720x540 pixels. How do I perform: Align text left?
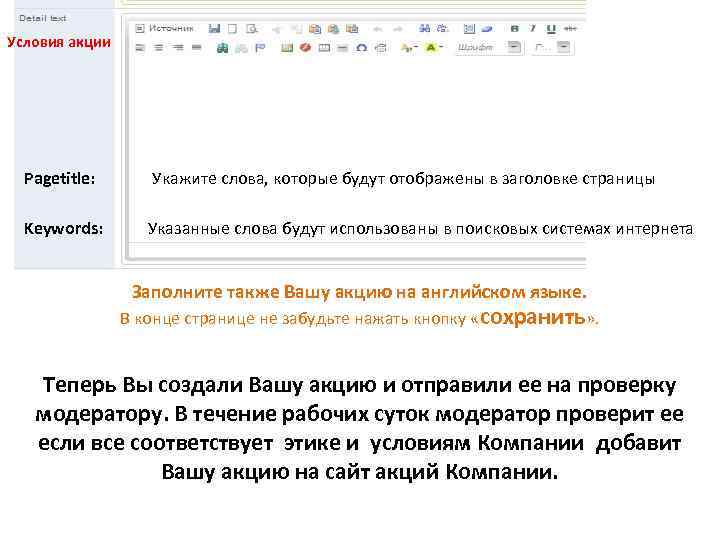point(140,47)
